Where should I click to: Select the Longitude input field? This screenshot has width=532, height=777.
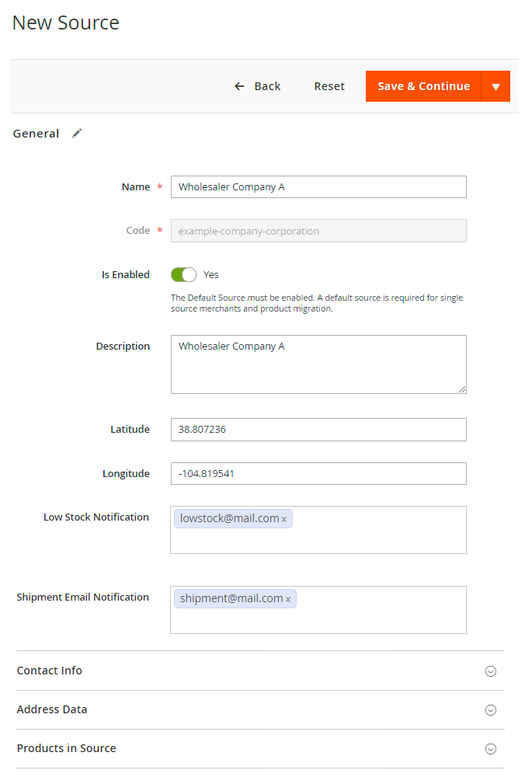click(318, 473)
